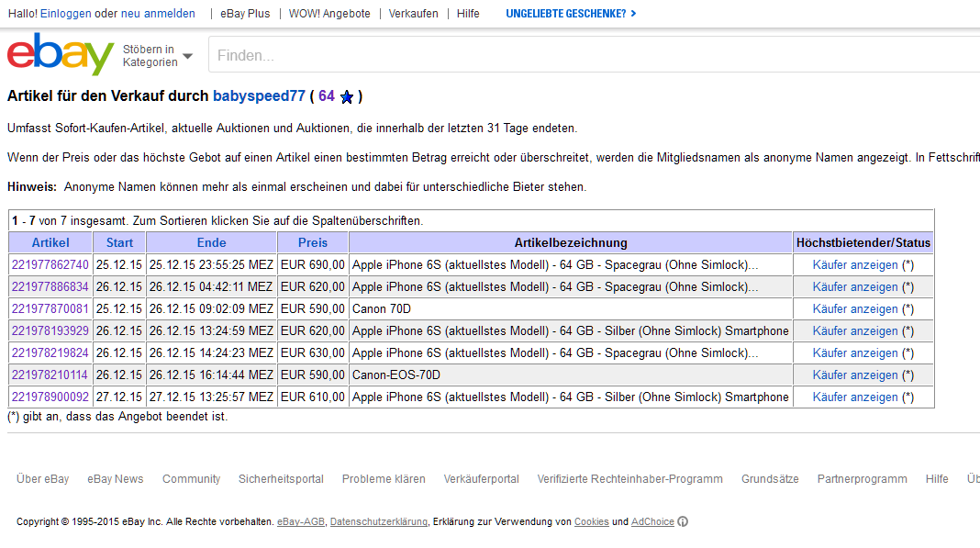Viewport: 980px width, 548px height.
Task: Sort table by Preis column
Action: tap(313, 242)
